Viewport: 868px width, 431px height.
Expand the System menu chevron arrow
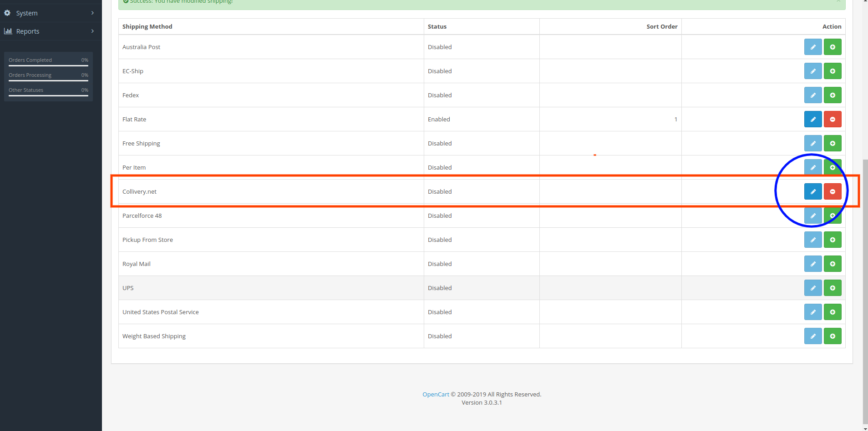click(92, 13)
